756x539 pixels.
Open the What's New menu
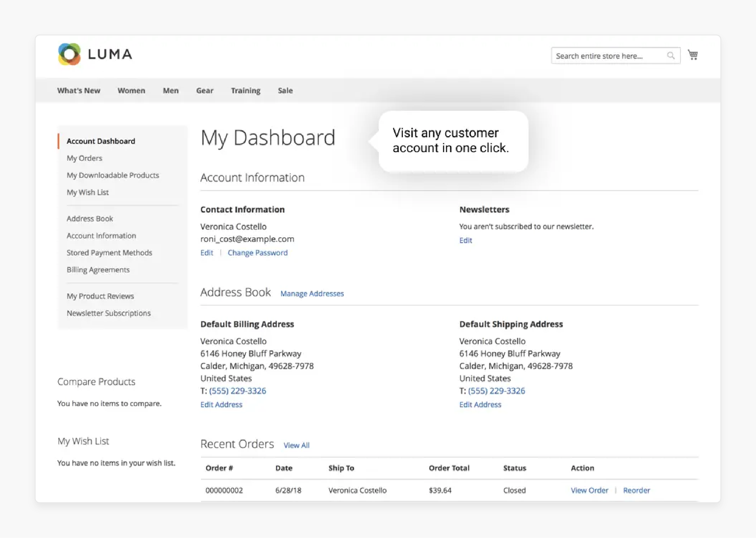pos(79,90)
